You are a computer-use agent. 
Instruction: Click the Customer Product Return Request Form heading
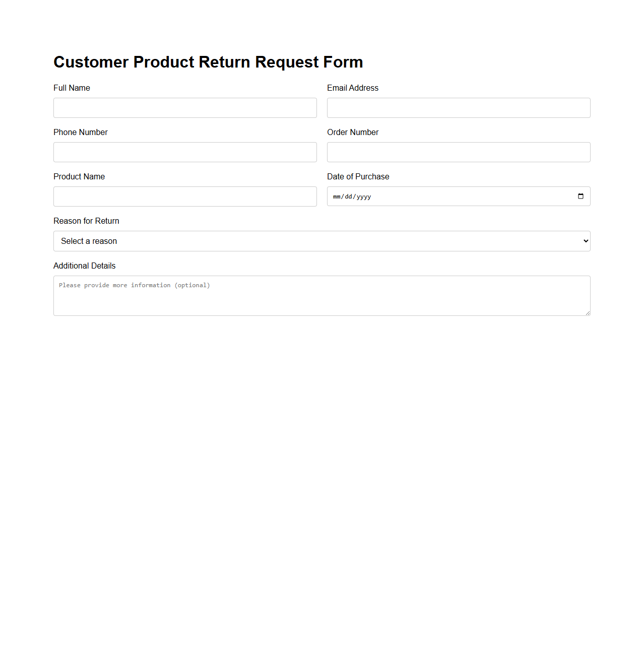[x=208, y=61]
